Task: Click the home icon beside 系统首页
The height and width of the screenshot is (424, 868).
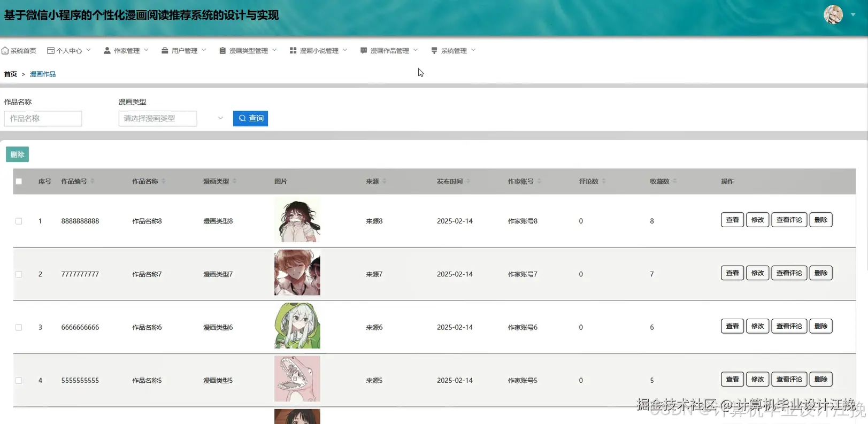Action: point(5,51)
